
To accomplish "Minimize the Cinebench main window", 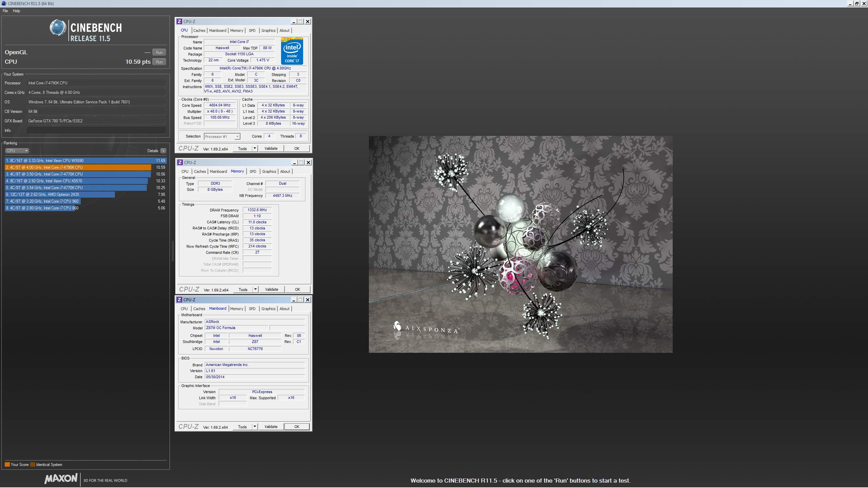I will [x=850, y=3].
